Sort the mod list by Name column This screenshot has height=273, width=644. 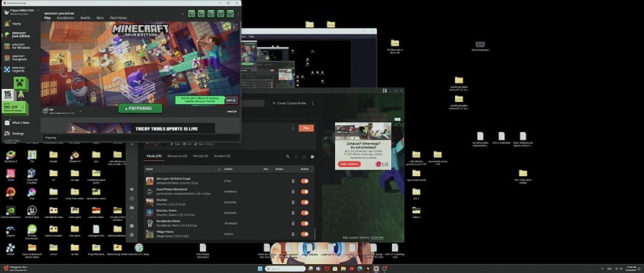[150, 169]
